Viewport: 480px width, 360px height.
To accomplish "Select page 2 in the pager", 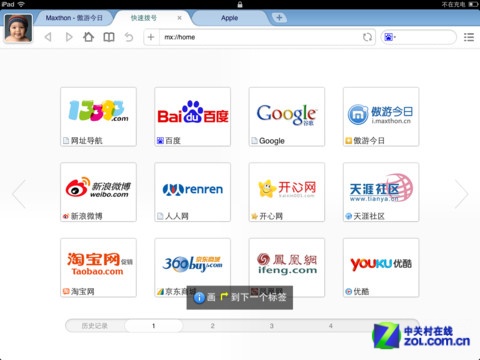I will coord(212,326).
